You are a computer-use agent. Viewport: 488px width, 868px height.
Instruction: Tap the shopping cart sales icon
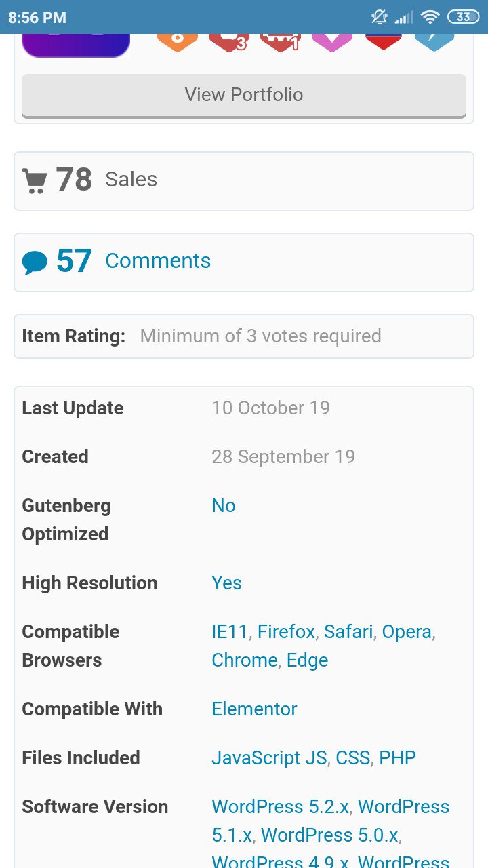tap(35, 181)
